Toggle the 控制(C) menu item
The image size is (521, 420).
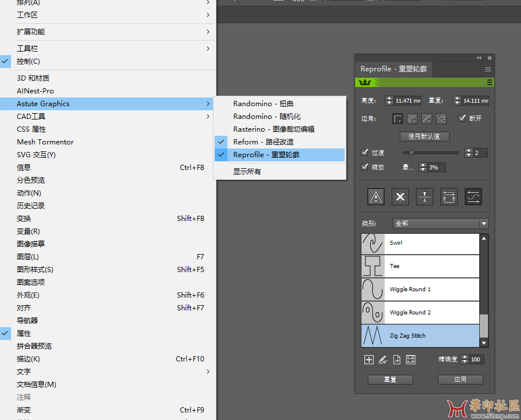tap(108, 61)
